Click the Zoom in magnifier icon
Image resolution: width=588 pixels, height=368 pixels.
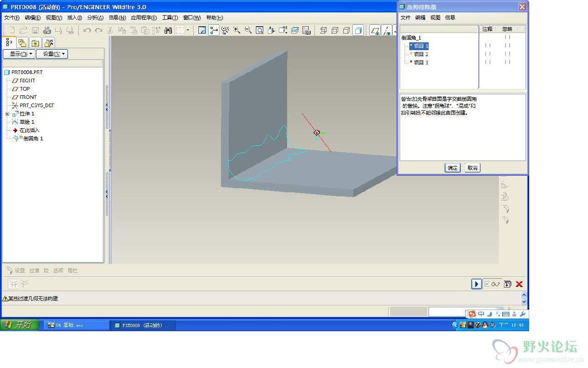pyautogui.click(x=237, y=30)
